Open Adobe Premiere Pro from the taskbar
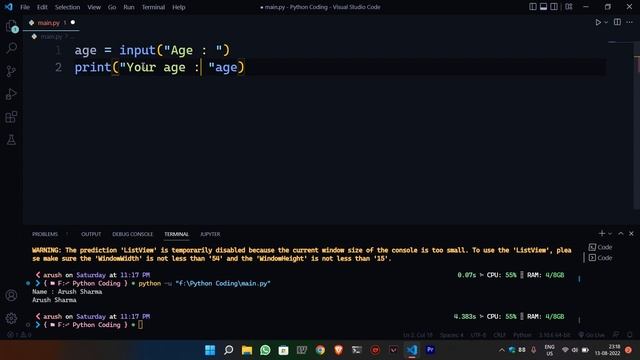The image size is (640, 360). click(x=430, y=350)
